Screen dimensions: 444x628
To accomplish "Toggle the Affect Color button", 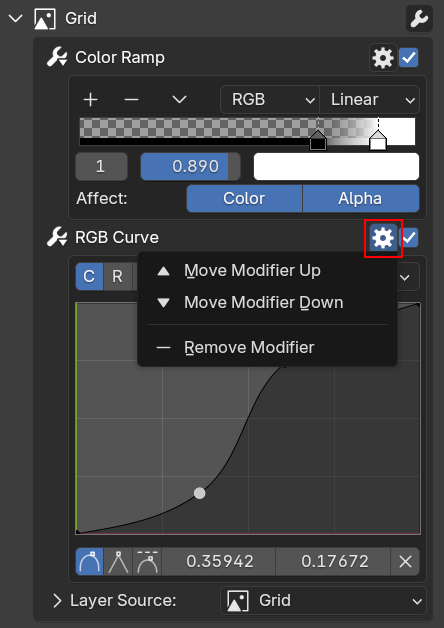I will click(x=244, y=199).
